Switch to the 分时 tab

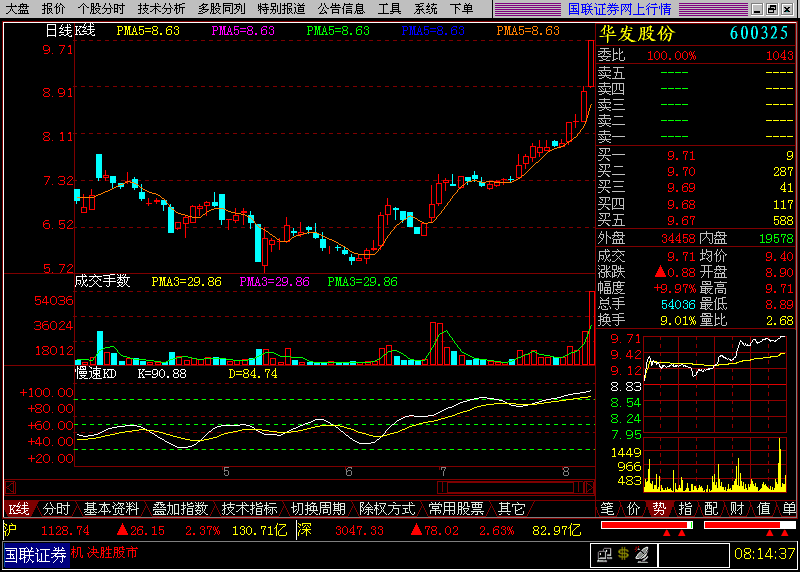(56, 509)
